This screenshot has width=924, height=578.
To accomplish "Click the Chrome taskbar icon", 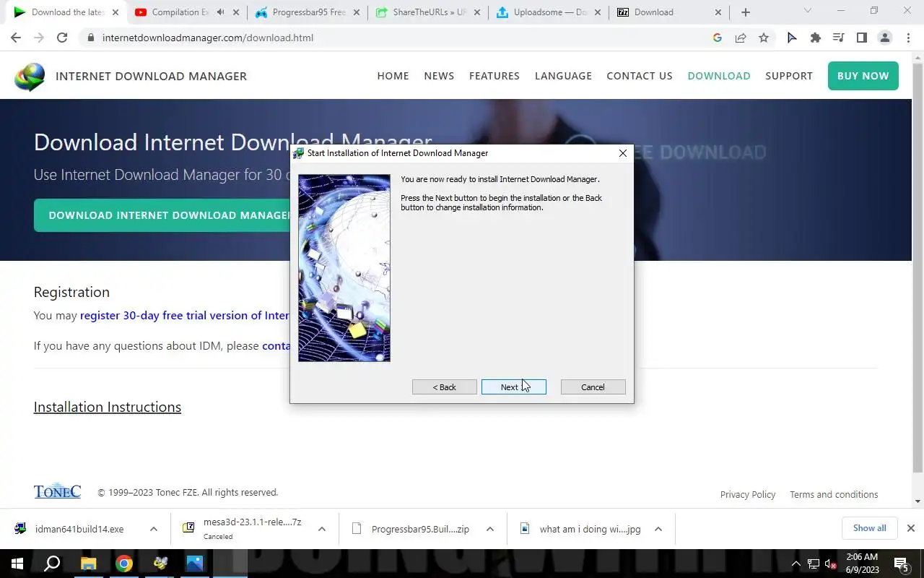I will (x=124, y=564).
